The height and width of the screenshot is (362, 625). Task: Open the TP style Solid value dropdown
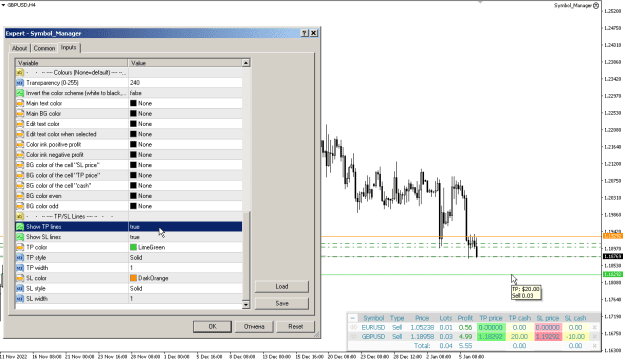click(x=185, y=258)
